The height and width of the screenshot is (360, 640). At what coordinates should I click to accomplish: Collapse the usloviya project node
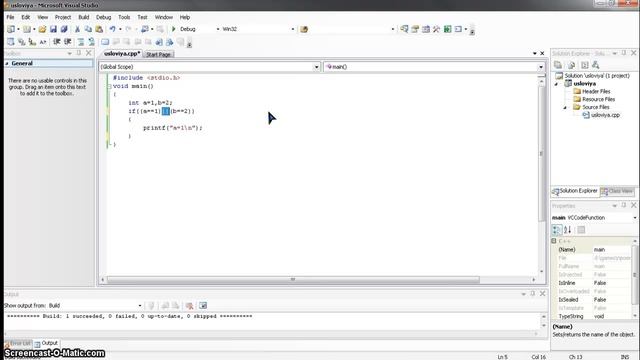pyautogui.click(x=556, y=84)
